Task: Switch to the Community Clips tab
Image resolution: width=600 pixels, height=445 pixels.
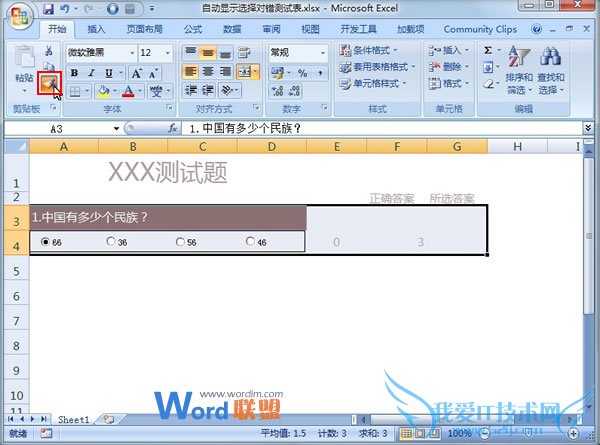Action: pyautogui.click(x=480, y=29)
